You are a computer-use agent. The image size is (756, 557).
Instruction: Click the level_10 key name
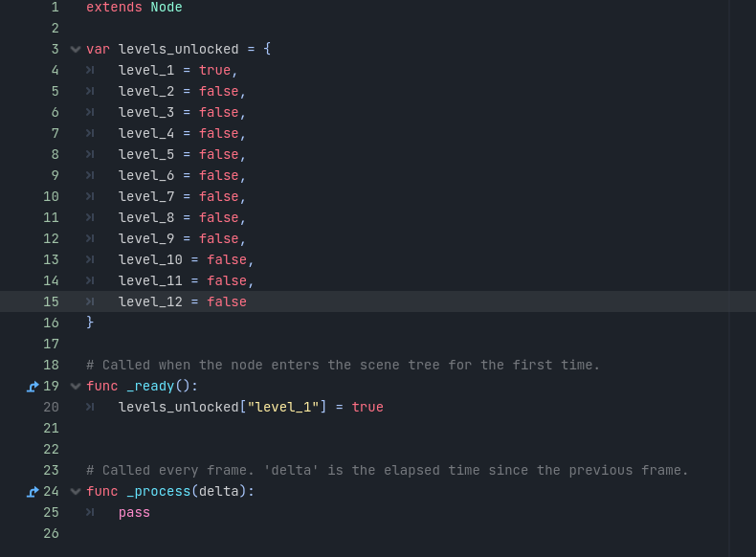pos(150,260)
